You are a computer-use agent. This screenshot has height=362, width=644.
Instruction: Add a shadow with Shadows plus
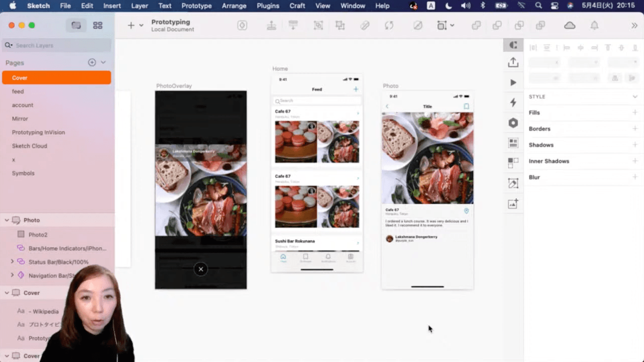click(635, 145)
